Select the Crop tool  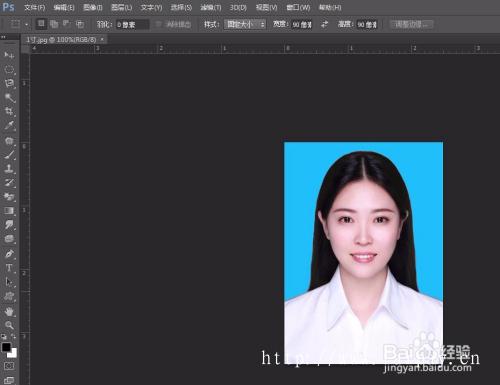[9, 111]
